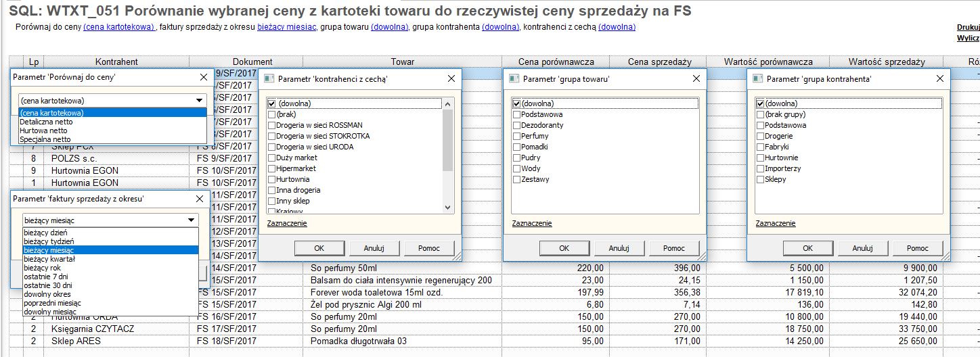Click '(cena kartotekowa)' parameter link in header

point(119,27)
